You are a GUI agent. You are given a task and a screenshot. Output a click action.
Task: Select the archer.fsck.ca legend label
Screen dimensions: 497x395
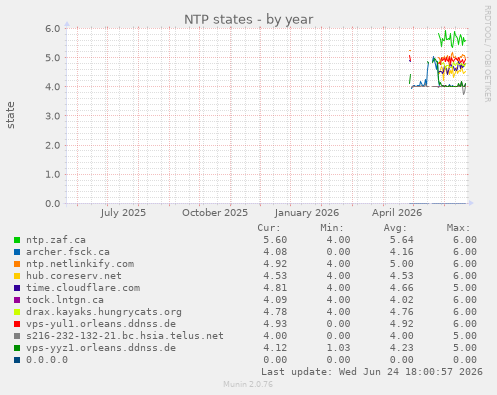pos(68,252)
